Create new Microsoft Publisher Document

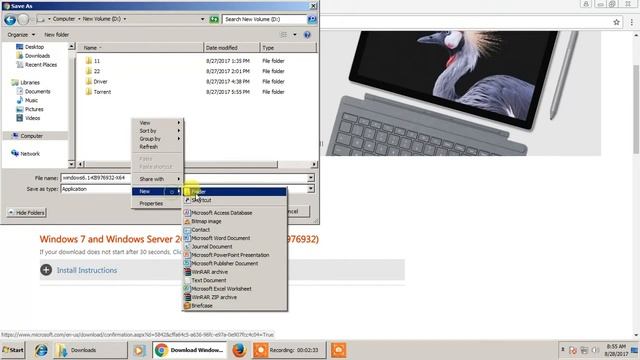(x=235, y=263)
